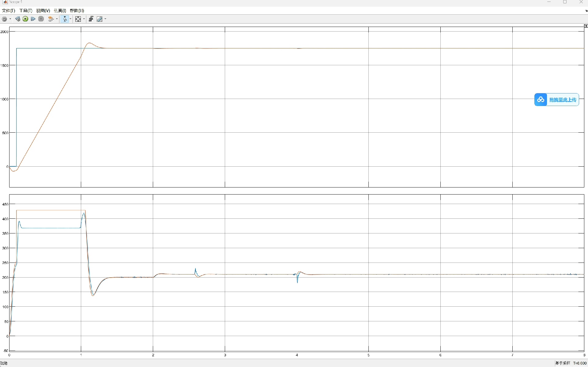588x367 pixels.
Task: Open scope configuration properties gear icon
Action: pyautogui.click(x=4, y=19)
